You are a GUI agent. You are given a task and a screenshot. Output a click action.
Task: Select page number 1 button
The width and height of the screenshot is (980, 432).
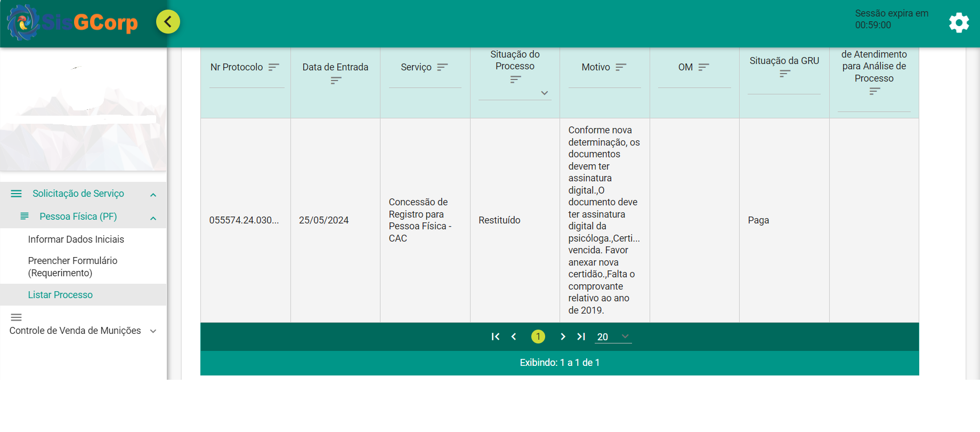point(538,337)
